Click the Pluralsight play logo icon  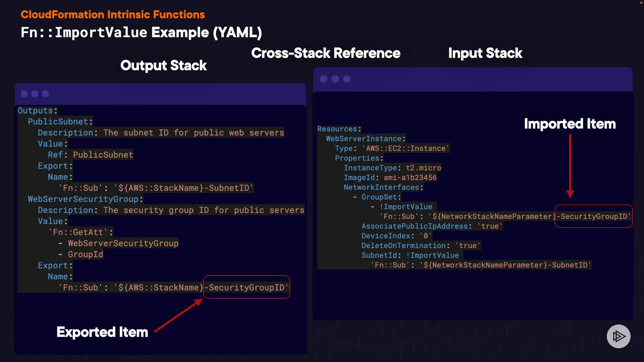pyautogui.click(x=618, y=336)
